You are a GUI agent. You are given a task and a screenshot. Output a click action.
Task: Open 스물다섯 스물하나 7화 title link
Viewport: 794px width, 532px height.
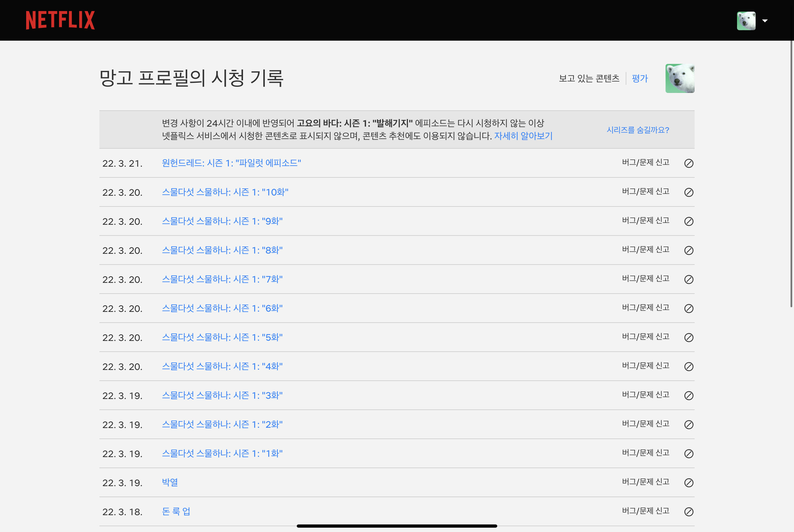(x=222, y=279)
